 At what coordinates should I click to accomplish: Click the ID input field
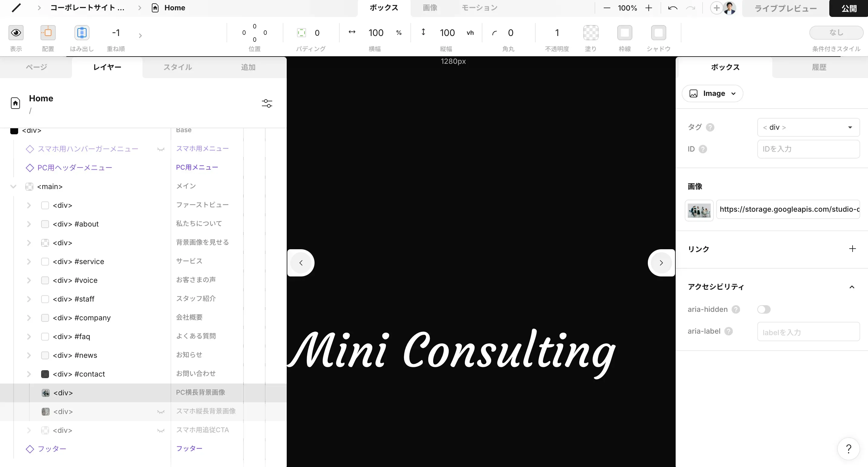pyautogui.click(x=808, y=149)
